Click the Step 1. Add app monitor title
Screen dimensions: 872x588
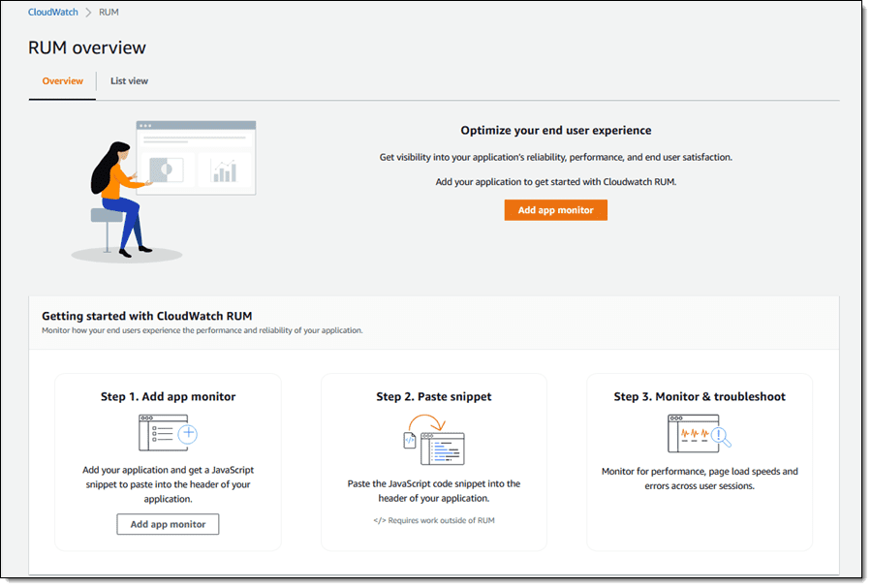tap(168, 397)
